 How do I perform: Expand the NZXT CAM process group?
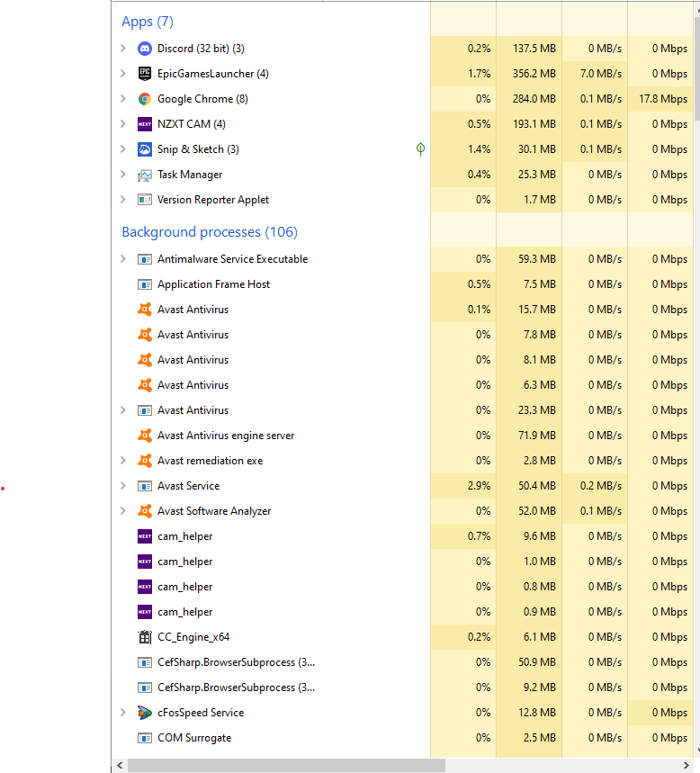click(123, 124)
